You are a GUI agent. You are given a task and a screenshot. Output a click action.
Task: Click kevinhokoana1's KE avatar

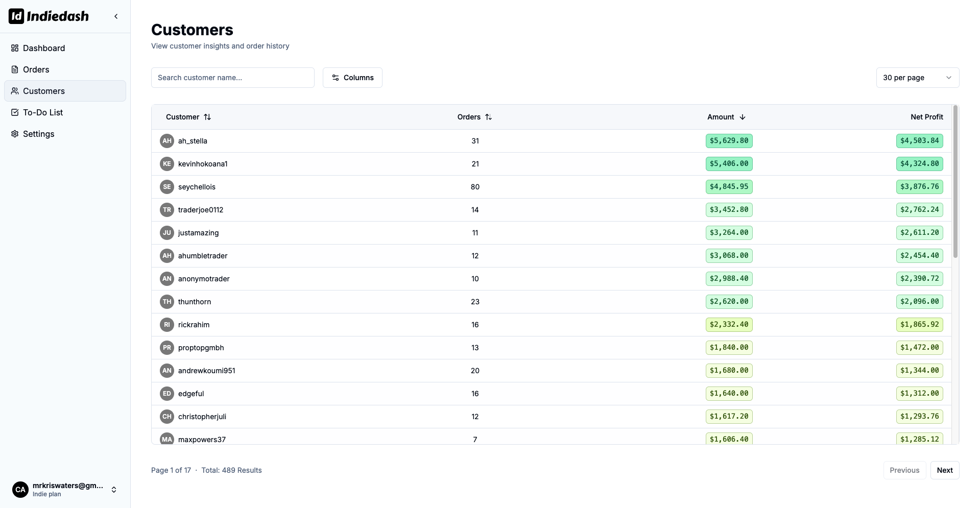167,164
